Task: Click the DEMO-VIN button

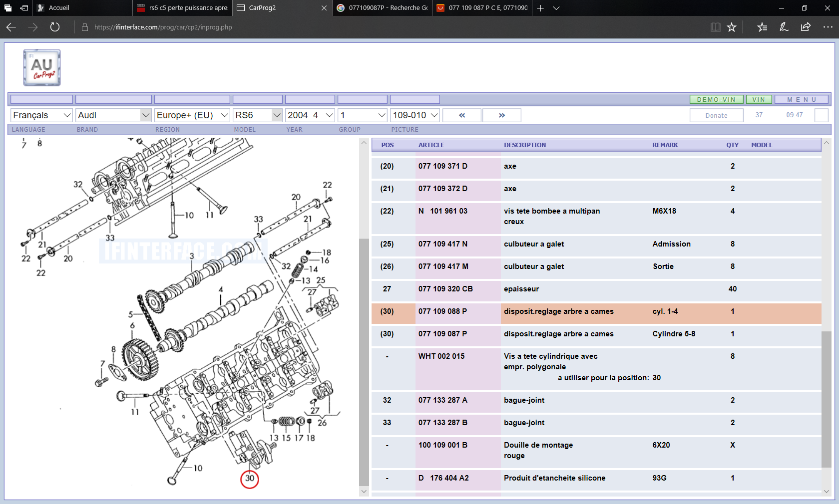Action: (x=716, y=100)
